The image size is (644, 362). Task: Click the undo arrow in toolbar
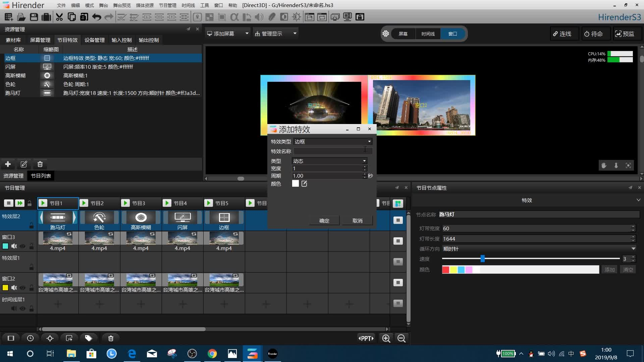(x=97, y=17)
